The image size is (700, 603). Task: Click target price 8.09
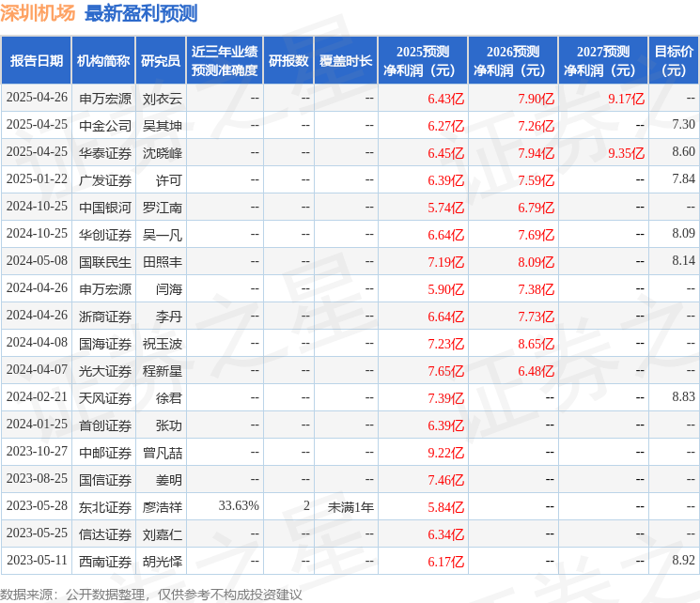[683, 234]
